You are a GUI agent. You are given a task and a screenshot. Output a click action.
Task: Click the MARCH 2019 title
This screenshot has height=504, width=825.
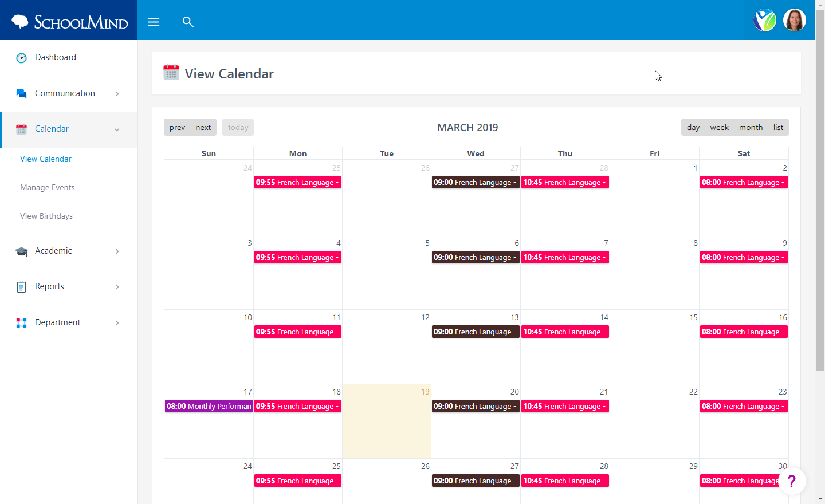pyautogui.click(x=467, y=127)
